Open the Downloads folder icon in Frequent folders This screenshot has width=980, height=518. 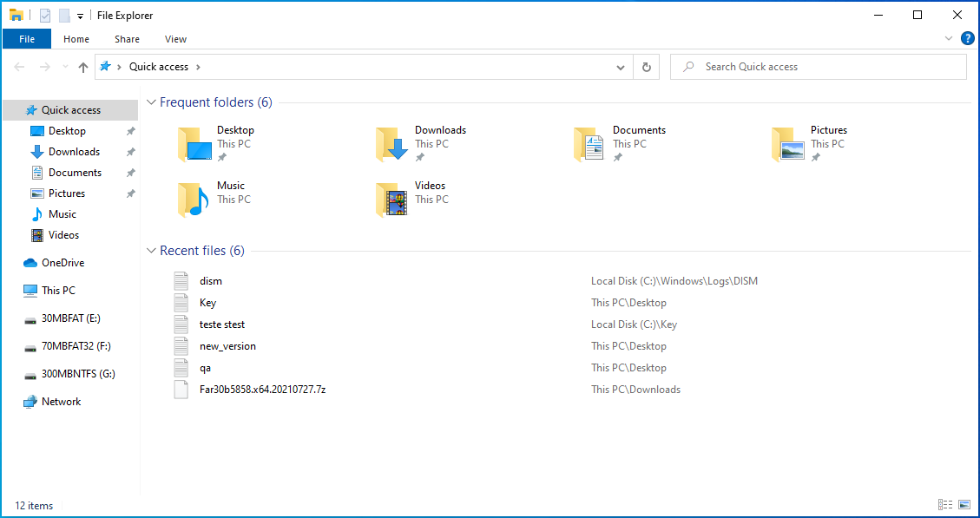[391, 145]
